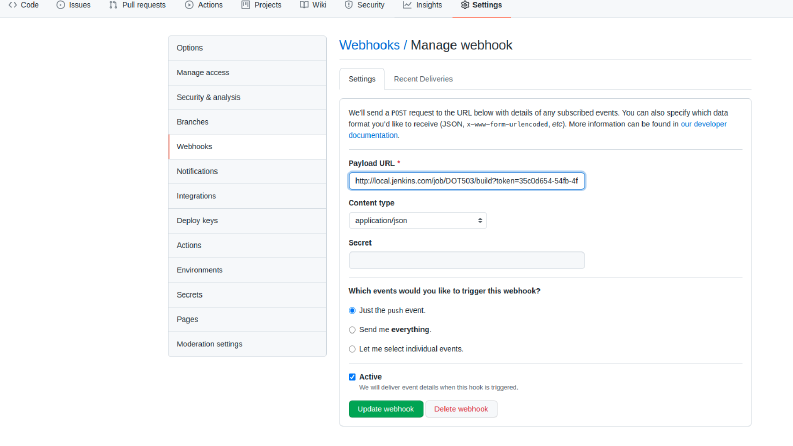Open Notifications in sidebar
The image size is (793, 446).
click(x=247, y=171)
